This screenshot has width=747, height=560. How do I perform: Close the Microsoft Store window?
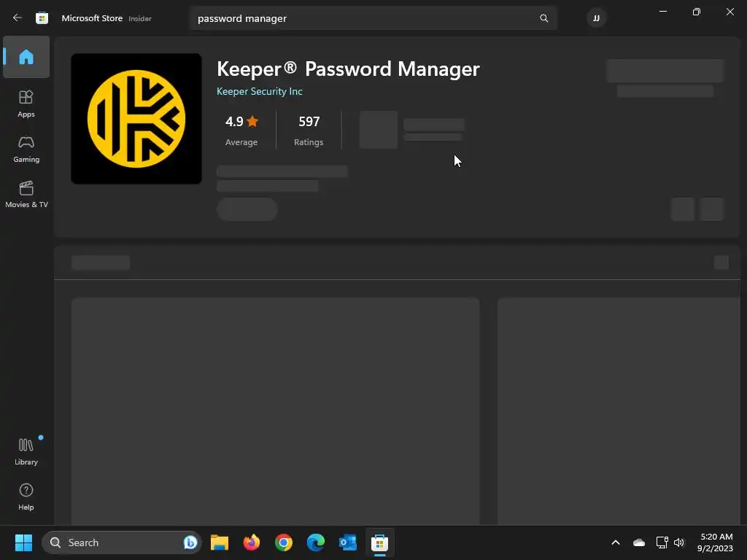coord(729,12)
